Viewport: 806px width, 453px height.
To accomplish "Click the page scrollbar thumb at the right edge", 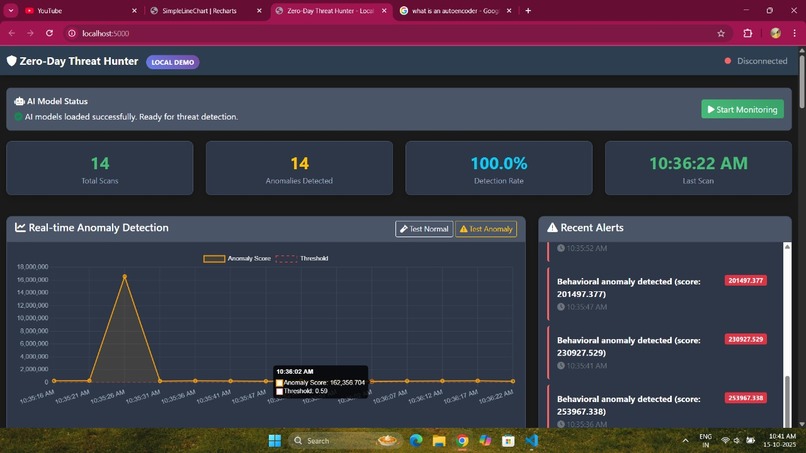I will [x=801, y=80].
